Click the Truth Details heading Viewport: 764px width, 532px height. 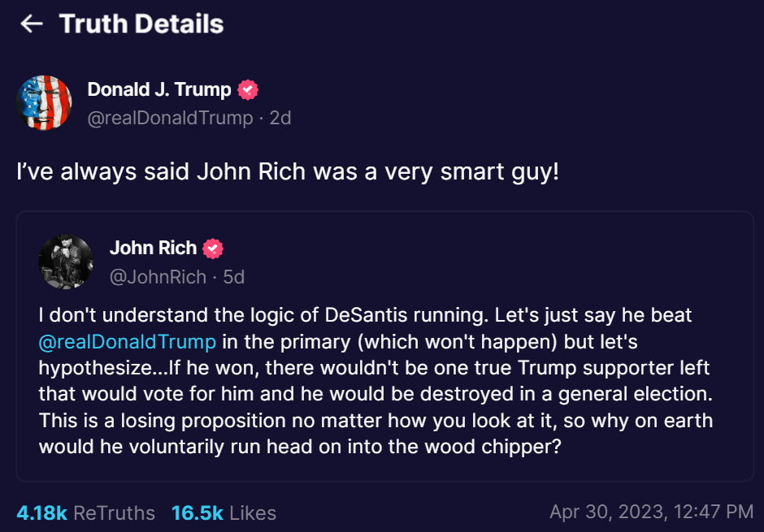click(x=141, y=24)
